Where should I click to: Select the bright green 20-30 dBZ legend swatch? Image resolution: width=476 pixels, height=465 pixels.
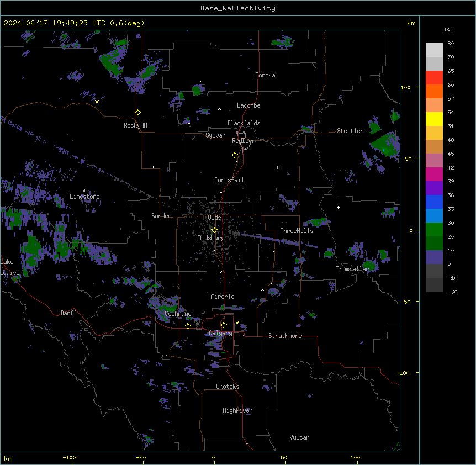[434, 230]
